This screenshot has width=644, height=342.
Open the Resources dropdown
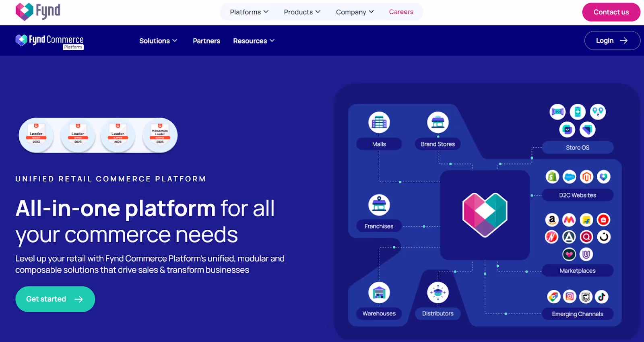[x=254, y=41]
